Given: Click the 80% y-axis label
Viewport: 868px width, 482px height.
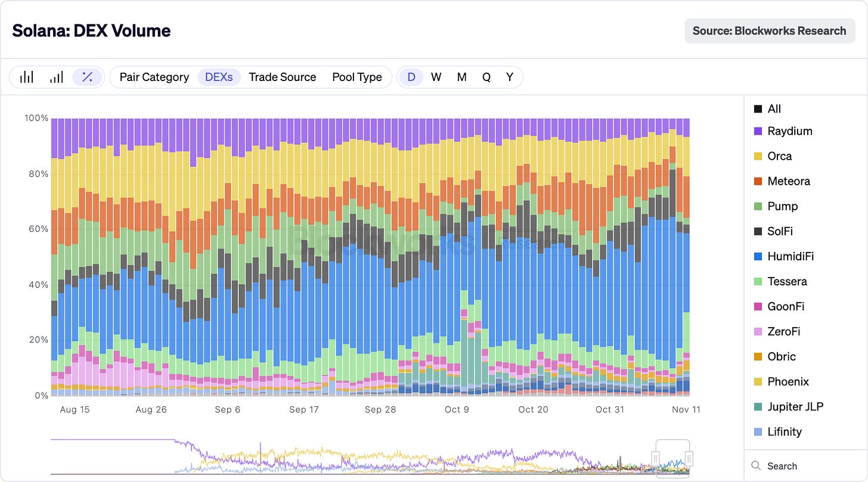Looking at the screenshot, I should [39, 174].
